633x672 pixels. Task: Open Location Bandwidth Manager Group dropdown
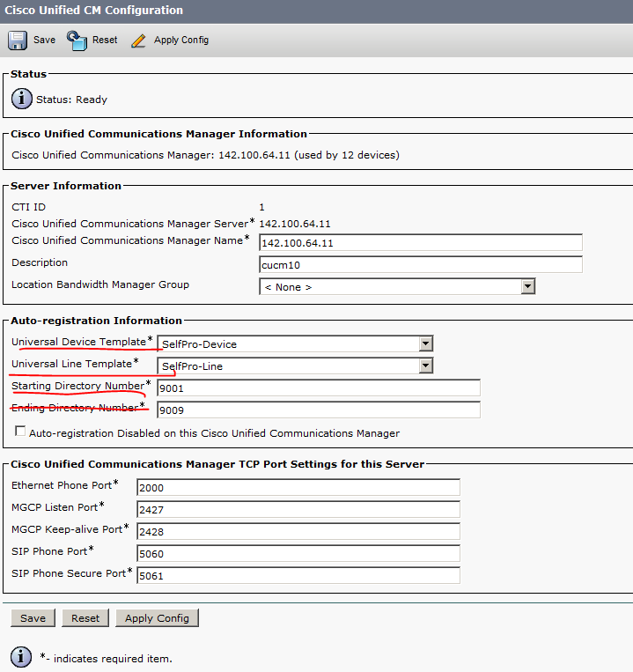click(397, 287)
